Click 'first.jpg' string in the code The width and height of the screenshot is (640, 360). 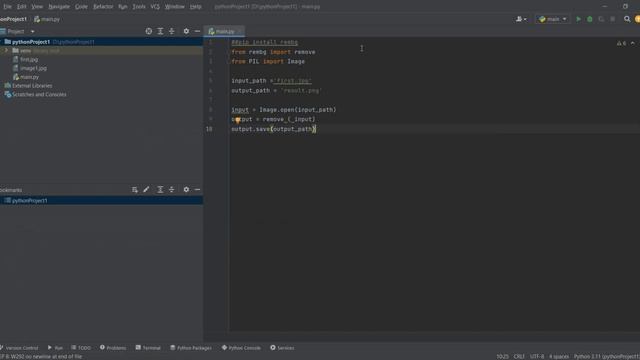[293, 81]
